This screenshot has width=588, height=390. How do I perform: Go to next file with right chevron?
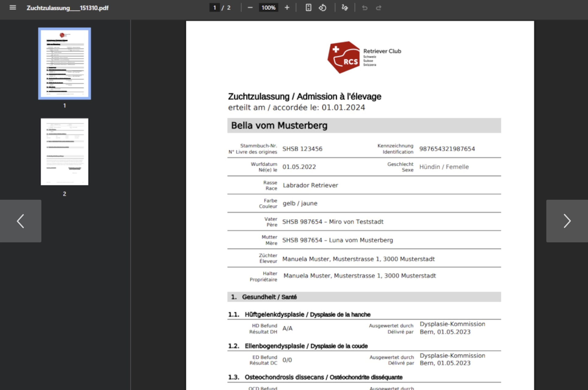[567, 221]
